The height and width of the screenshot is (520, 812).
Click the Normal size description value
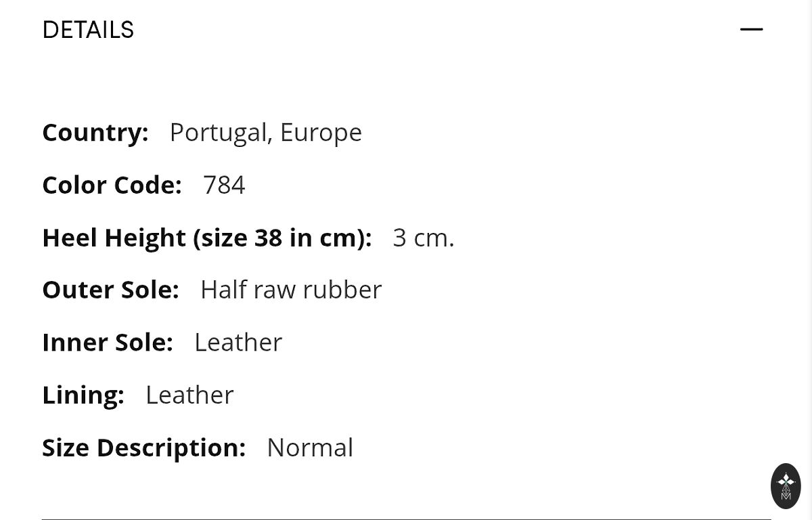click(x=310, y=448)
